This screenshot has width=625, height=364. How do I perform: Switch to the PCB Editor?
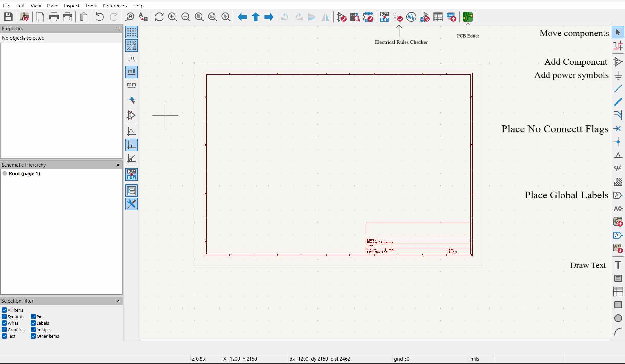[468, 17]
